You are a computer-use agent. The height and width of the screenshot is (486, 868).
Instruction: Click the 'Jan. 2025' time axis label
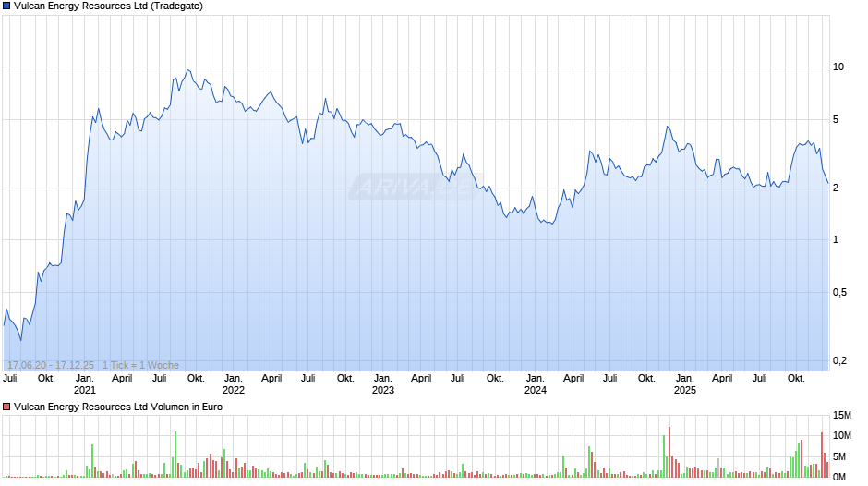pyautogui.click(x=685, y=384)
